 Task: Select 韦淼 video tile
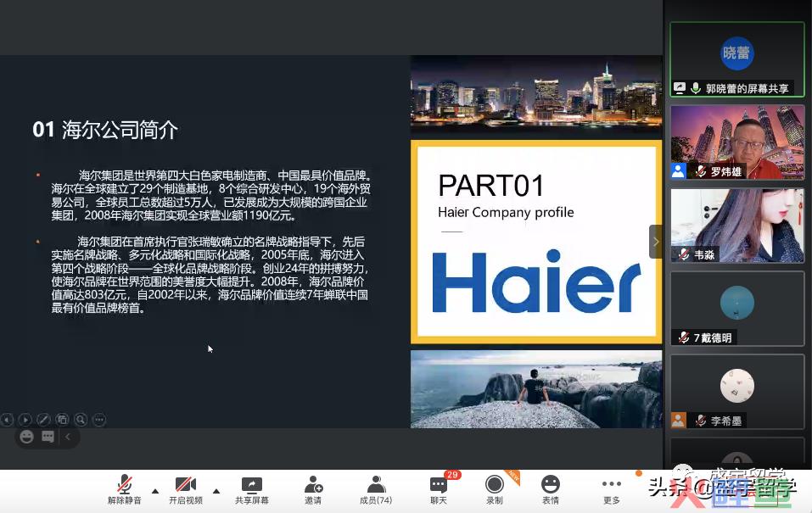pos(737,226)
